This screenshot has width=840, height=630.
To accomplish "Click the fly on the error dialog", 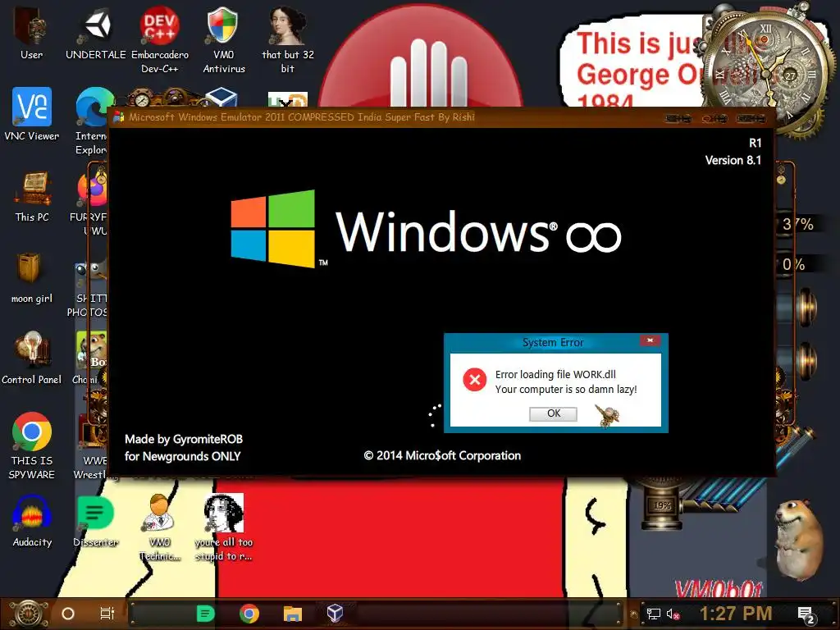I will click(x=608, y=415).
